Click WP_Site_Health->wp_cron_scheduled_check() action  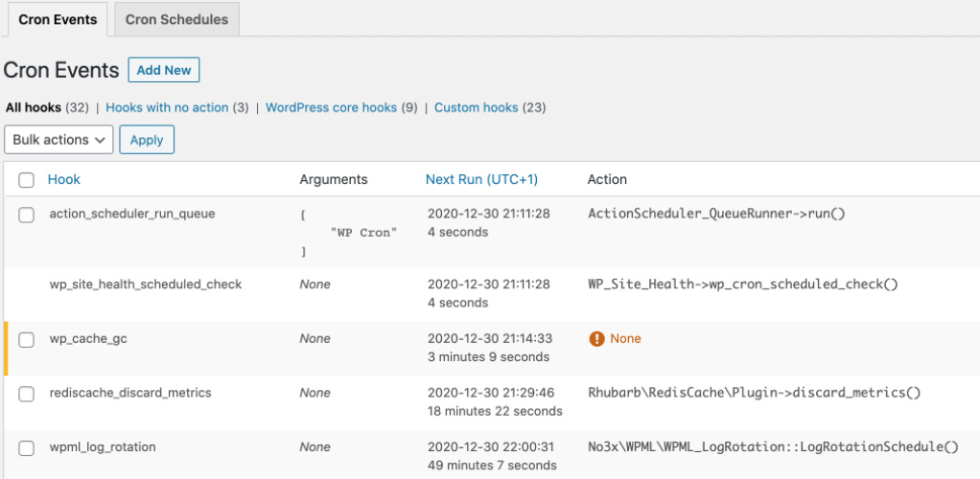coord(743,285)
